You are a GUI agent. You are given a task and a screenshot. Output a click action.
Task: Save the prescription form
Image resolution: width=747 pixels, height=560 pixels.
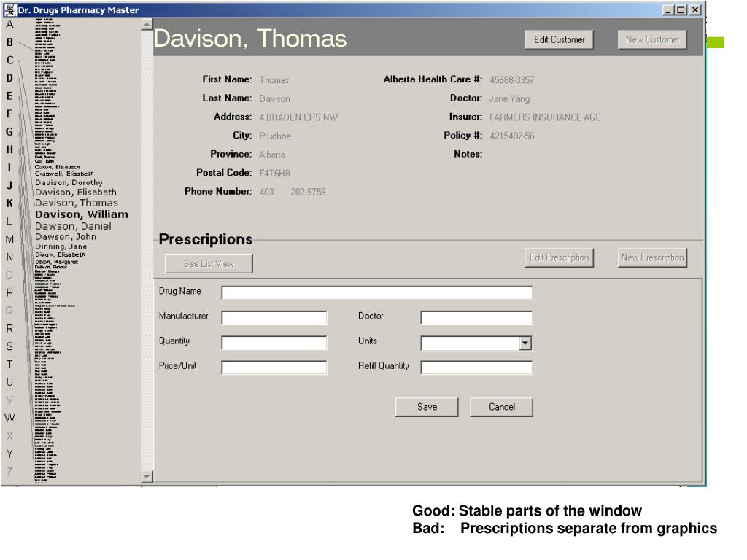427,407
